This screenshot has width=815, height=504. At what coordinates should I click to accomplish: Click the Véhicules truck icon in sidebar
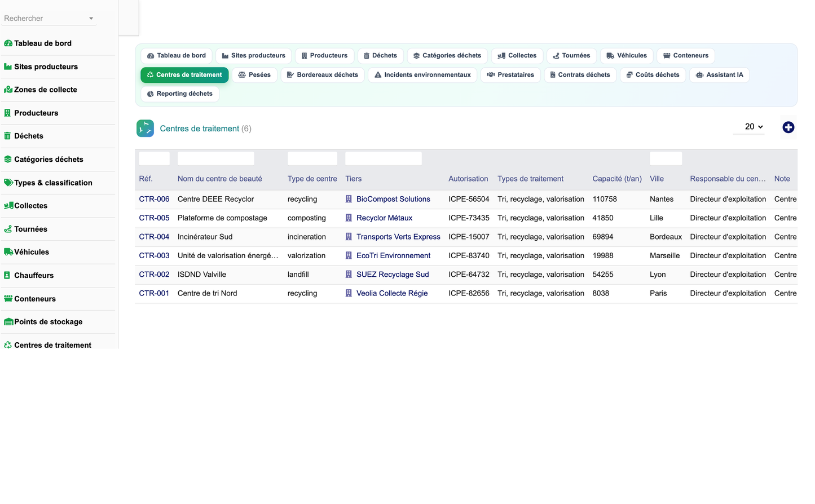click(8, 252)
